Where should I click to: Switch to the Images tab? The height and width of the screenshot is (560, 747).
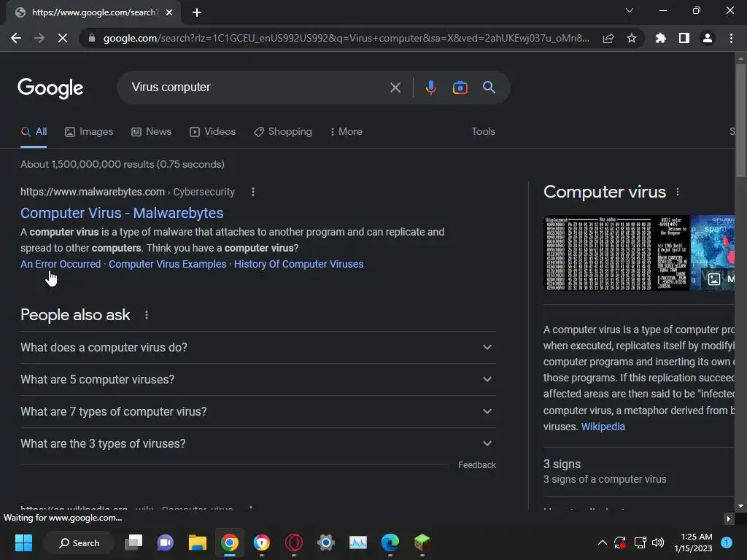point(89,132)
